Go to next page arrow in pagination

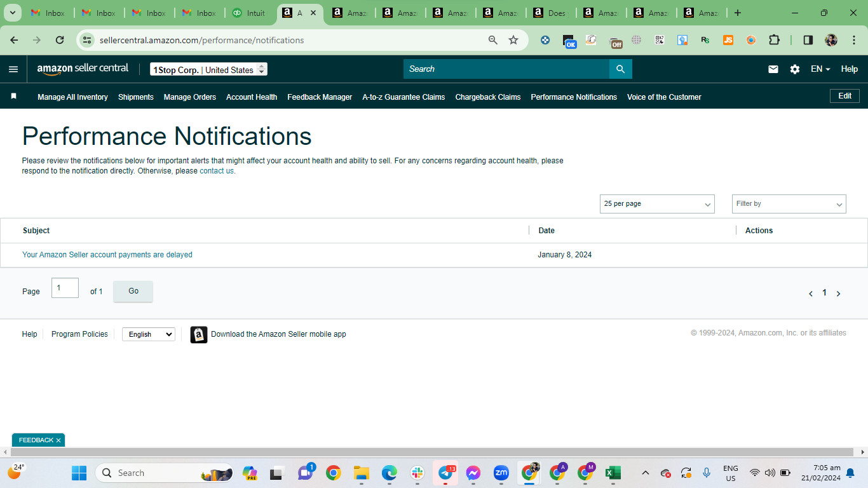coord(839,294)
